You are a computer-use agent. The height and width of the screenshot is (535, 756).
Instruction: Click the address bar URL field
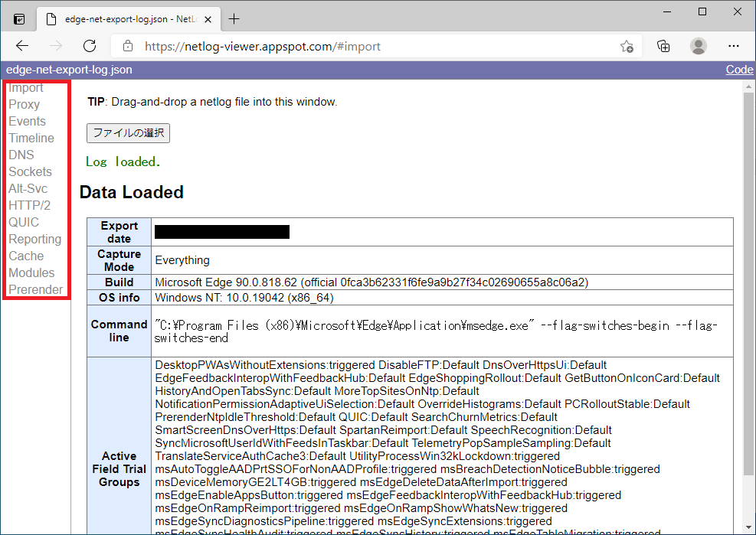[368, 46]
